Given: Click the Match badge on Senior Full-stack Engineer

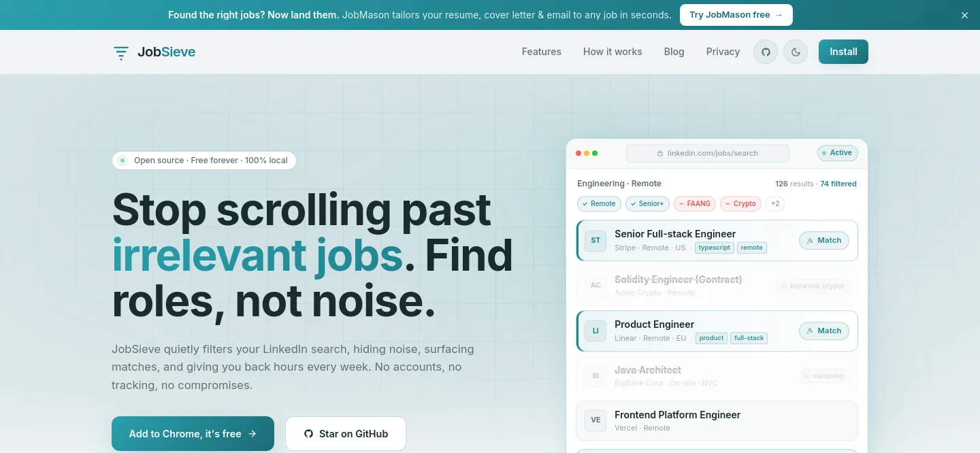Looking at the screenshot, I should click(x=824, y=240).
